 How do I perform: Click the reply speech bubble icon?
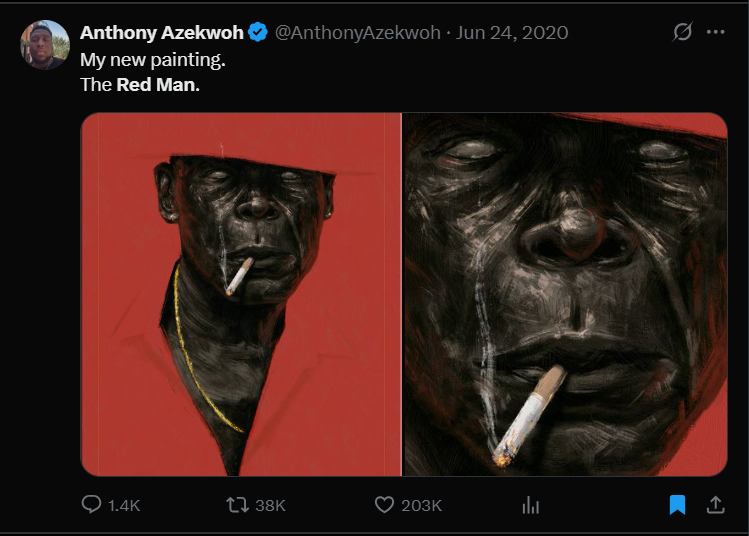[x=91, y=504]
